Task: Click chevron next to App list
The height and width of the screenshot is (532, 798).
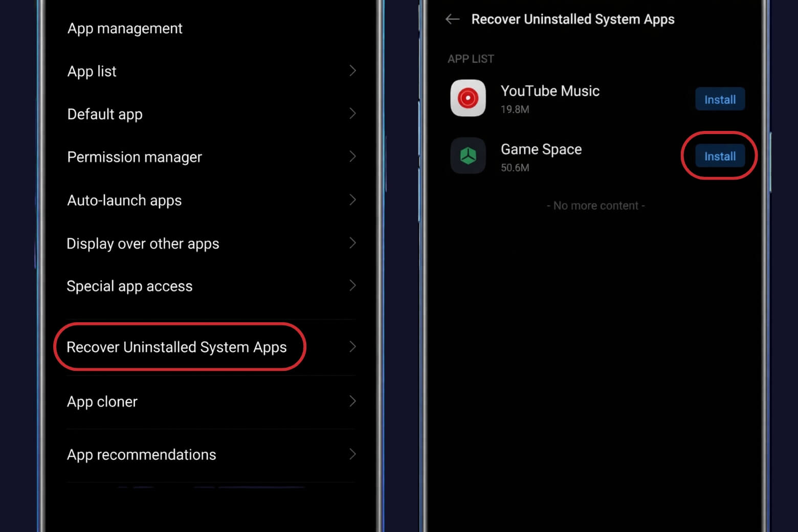Action: point(352,71)
